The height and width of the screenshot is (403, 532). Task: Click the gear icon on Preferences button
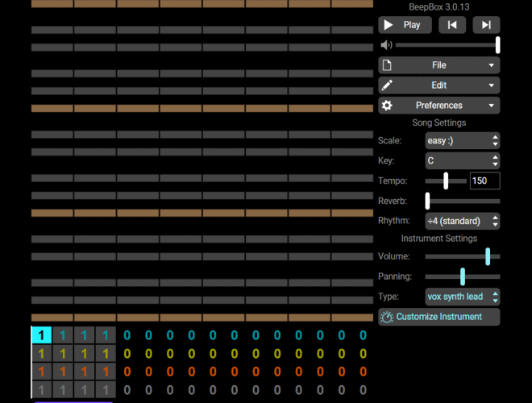coord(387,105)
